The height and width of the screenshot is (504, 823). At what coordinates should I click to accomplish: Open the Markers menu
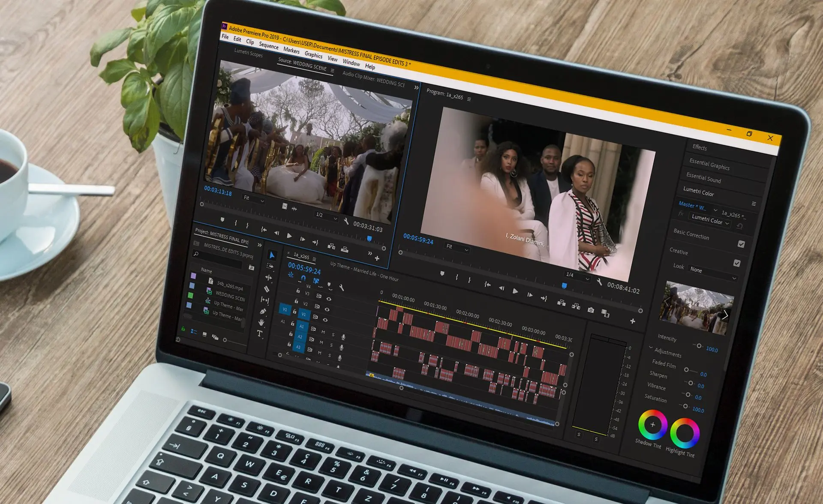coord(291,50)
